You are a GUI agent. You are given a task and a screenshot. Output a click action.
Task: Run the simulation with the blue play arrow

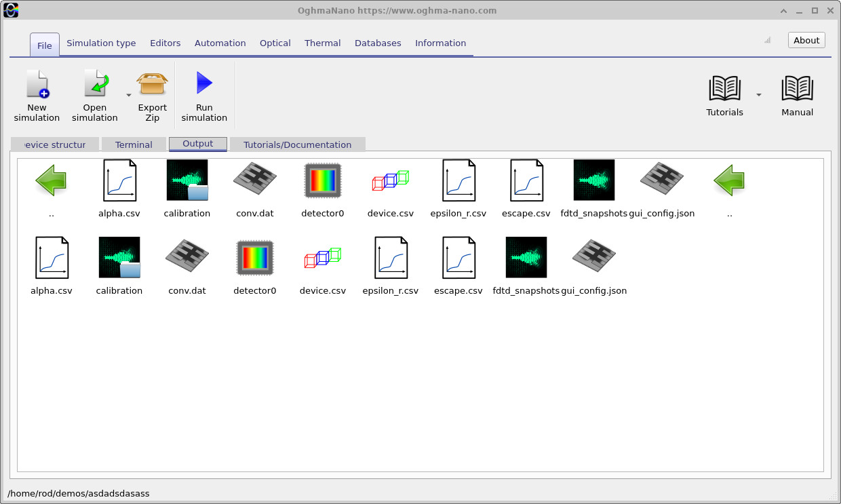(x=204, y=96)
